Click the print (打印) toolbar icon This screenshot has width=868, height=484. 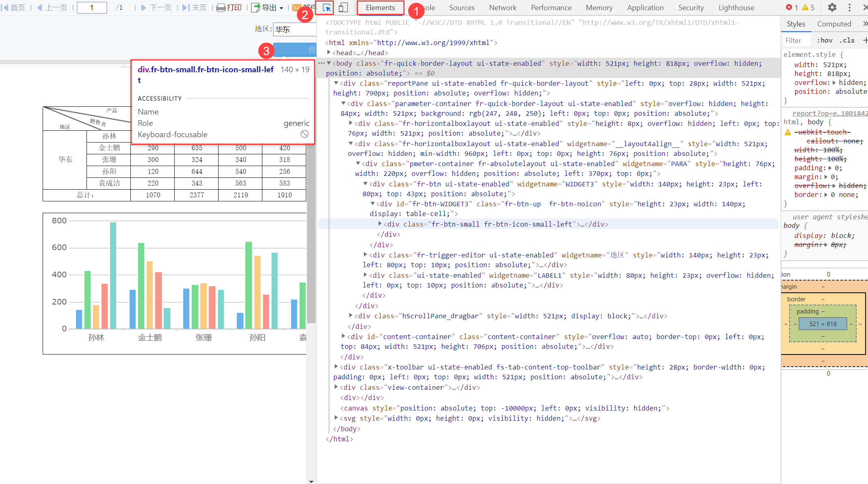(x=221, y=8)
